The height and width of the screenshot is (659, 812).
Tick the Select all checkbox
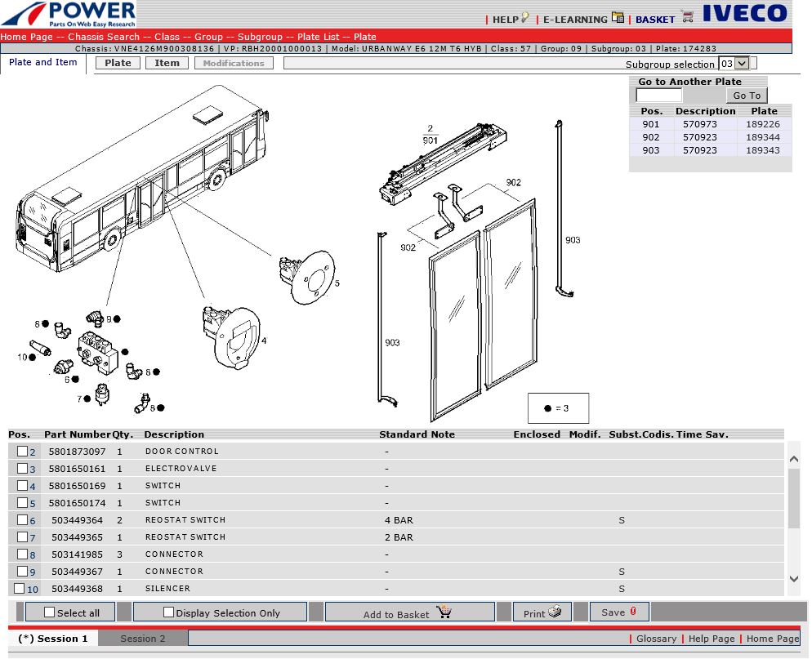(x=50, y=612)
